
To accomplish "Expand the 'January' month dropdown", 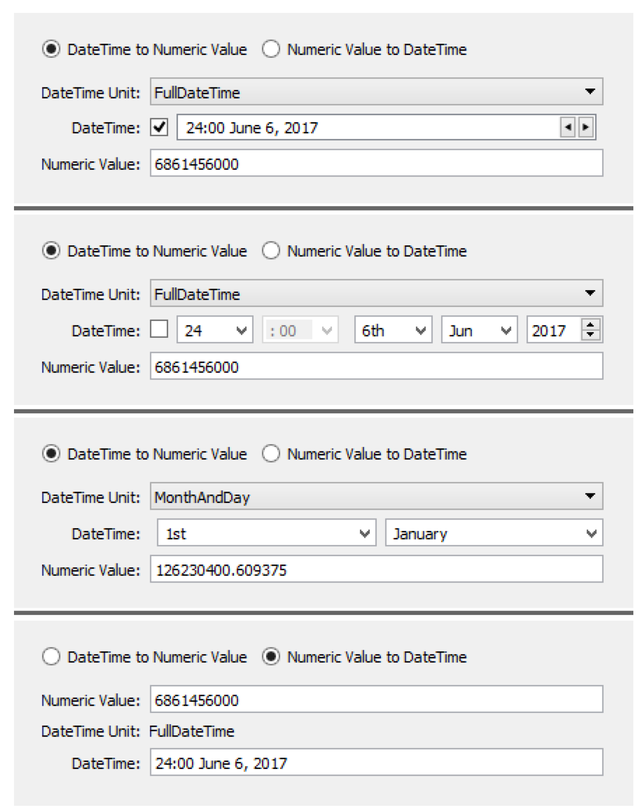I will tap(494, 533).
